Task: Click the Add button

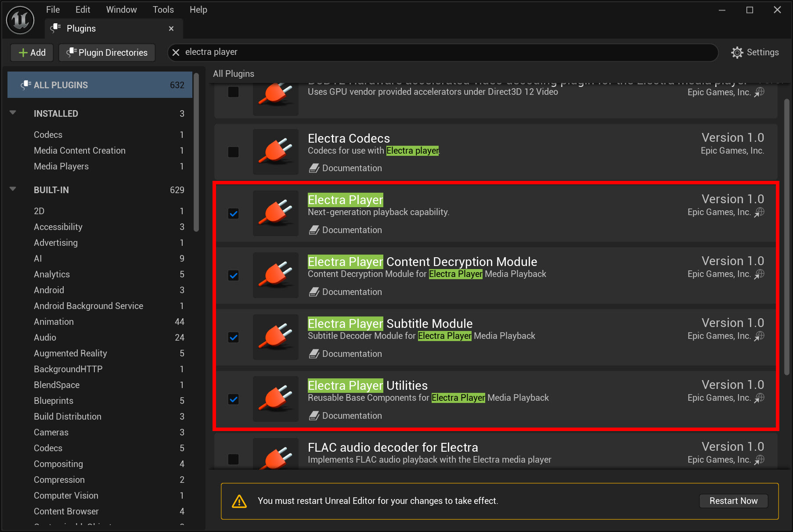Action: [32, 53]
